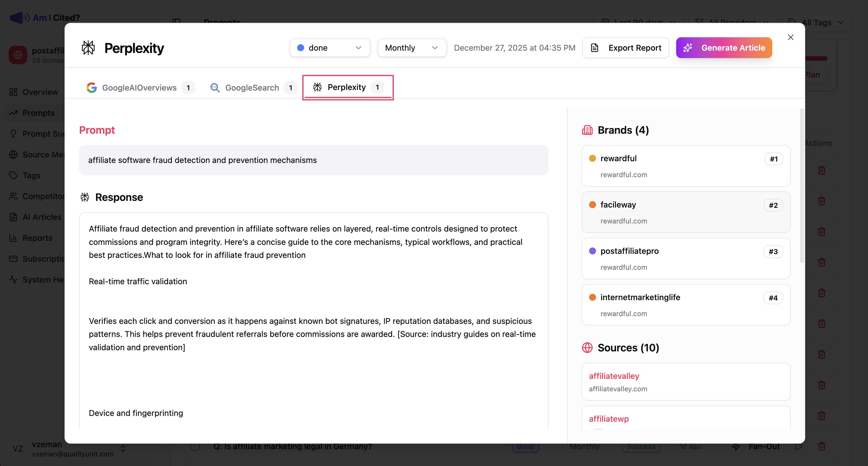Switch to the GoogleAIOverviews tab
Viewport: 868px width, 466px height.
coord(139,88)
